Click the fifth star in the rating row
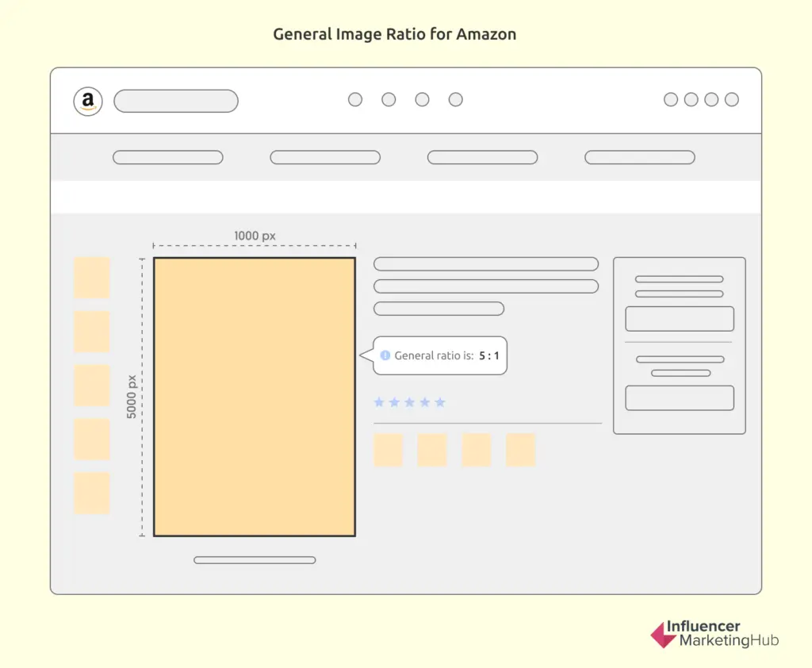This screenshot has width=812, height=668. coord(440,402)
